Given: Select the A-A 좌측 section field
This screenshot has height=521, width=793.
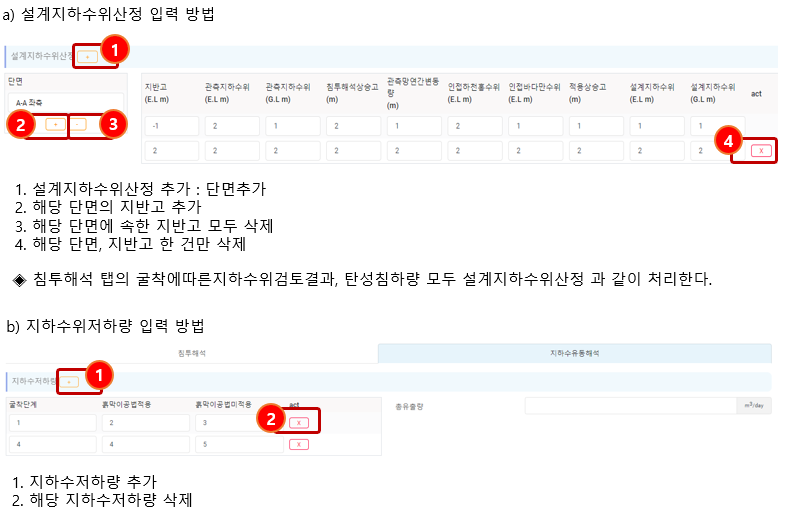Looking at the screenshot, I should coord(66,103).
